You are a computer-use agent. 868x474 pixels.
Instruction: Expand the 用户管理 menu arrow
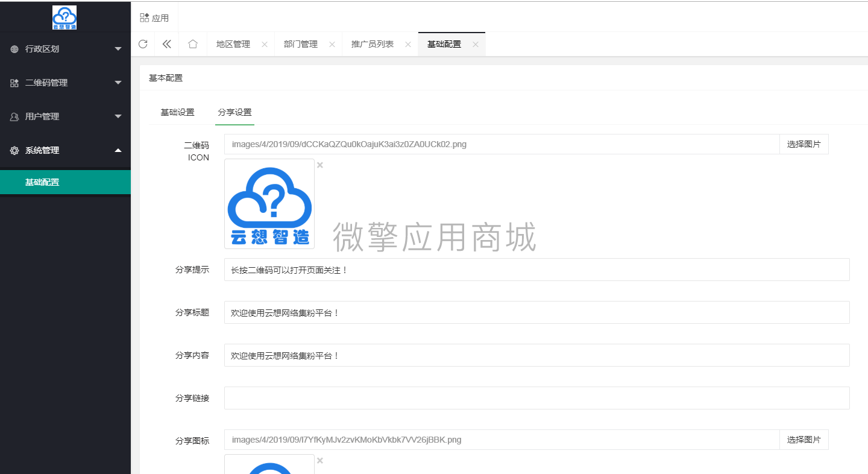[118, 117]
